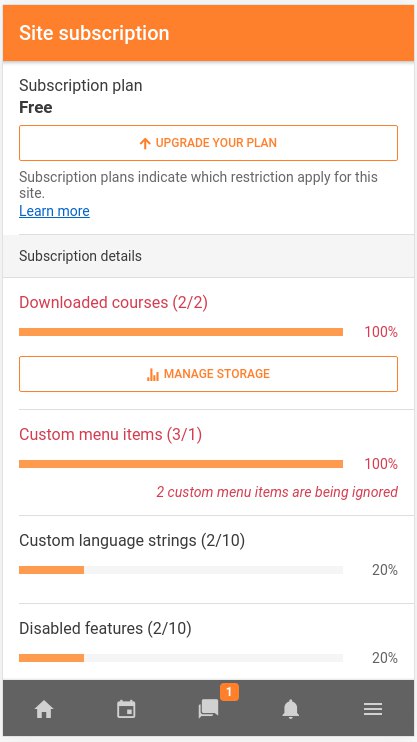Click Manage Storage button

coord(208,374)
